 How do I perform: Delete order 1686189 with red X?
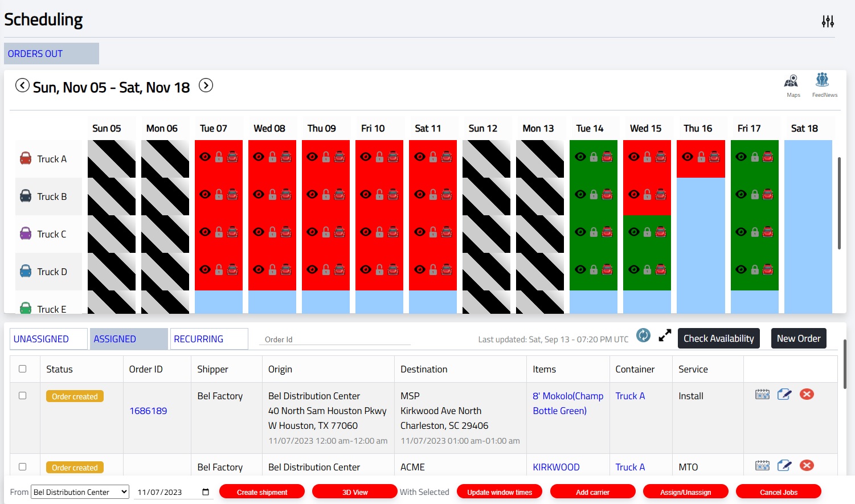807,394
